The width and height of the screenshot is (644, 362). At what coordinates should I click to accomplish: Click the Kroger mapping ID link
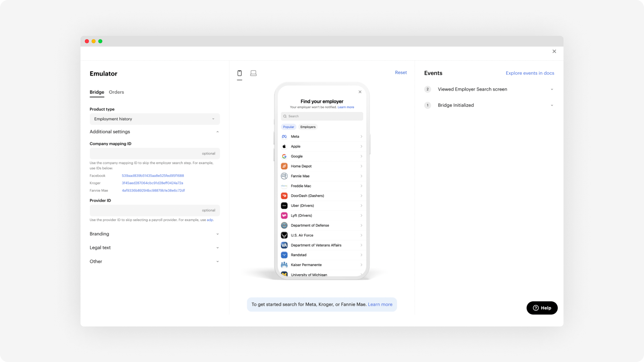152,183
